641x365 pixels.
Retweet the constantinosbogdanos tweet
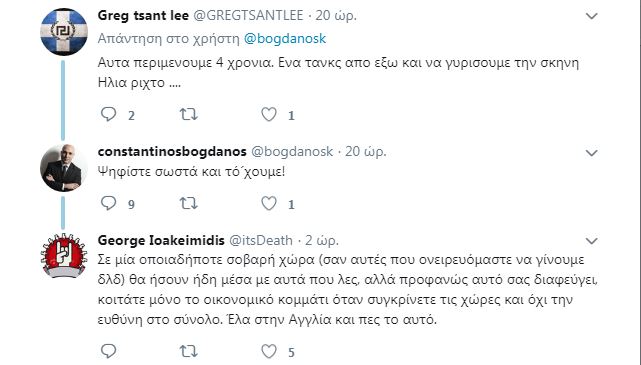tap(188, 203)
